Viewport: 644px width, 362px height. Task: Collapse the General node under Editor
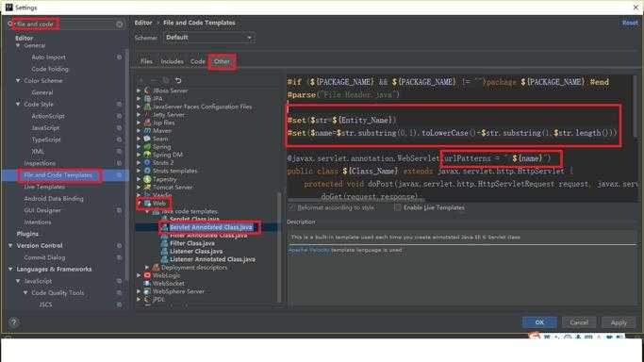pos(18,45)
